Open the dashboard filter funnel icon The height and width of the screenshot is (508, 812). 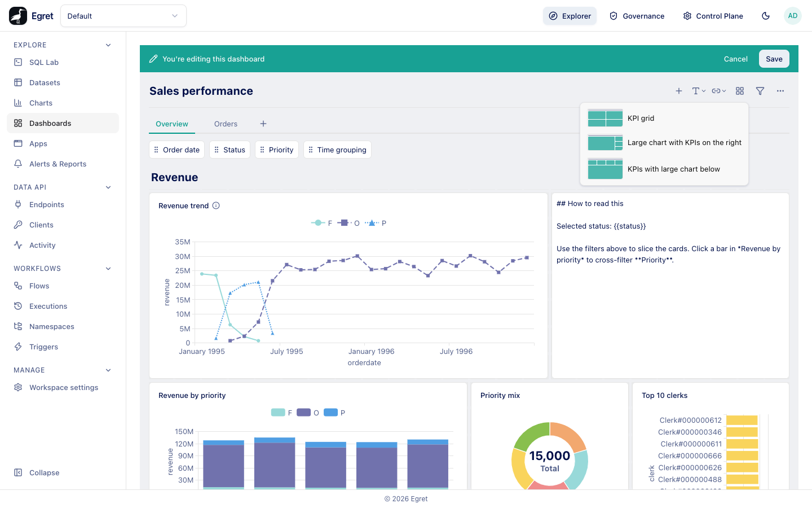click(x=760, y=91)
